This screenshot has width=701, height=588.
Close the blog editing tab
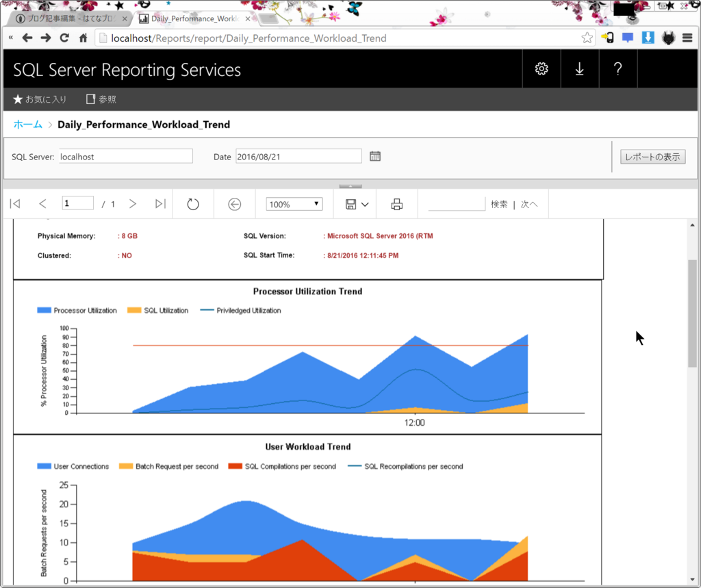tap(125, 18)
